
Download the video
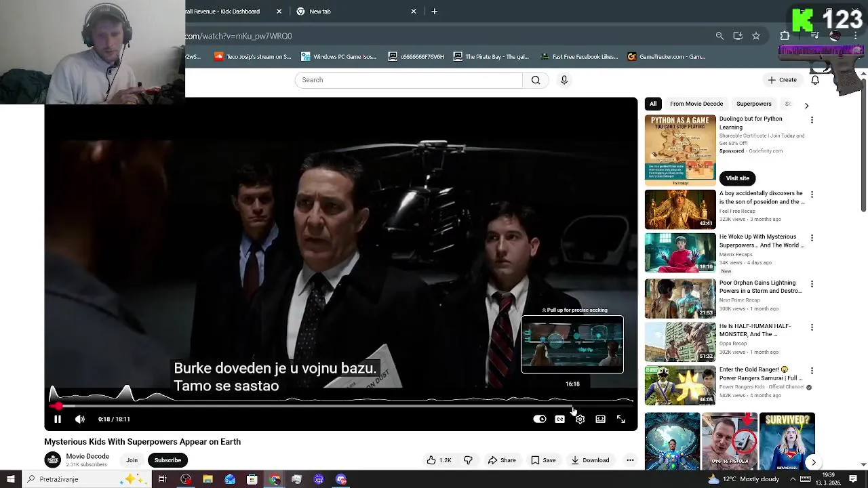tap(591, 460)
